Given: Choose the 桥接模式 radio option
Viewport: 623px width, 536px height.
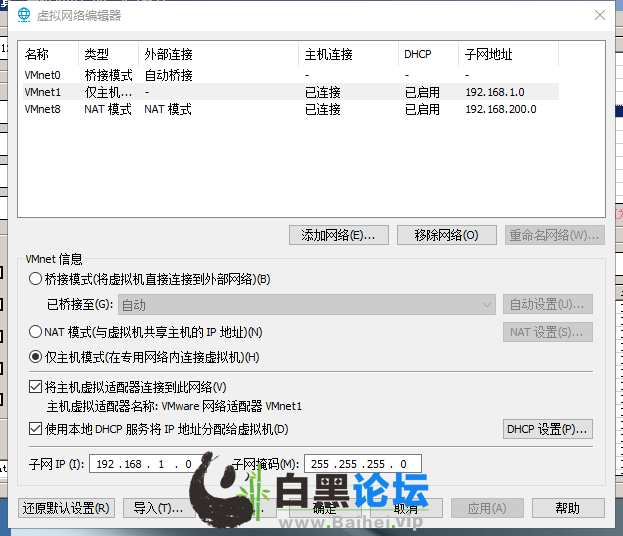Looking at the screenshot, I should click(x=36, y=280).
